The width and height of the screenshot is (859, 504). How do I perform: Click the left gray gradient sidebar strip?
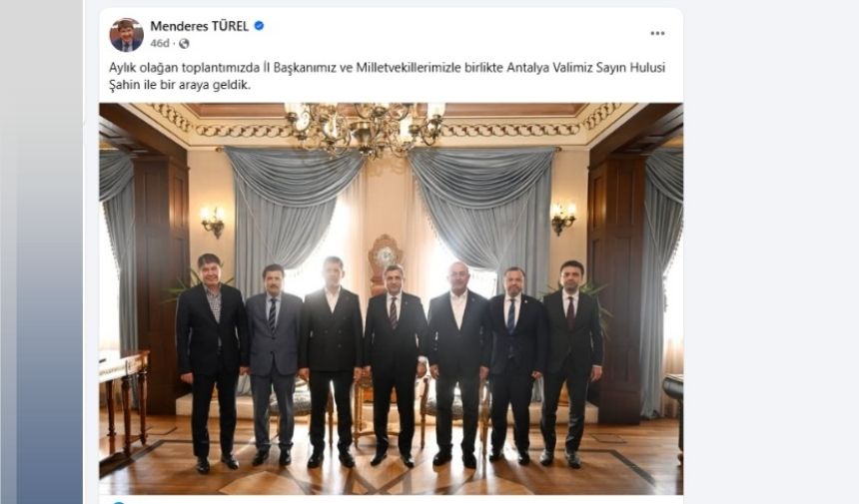(41, 252)
